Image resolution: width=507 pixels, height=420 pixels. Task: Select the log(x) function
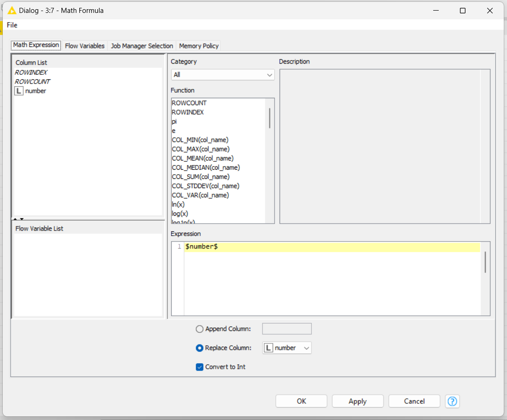(180, 213)
